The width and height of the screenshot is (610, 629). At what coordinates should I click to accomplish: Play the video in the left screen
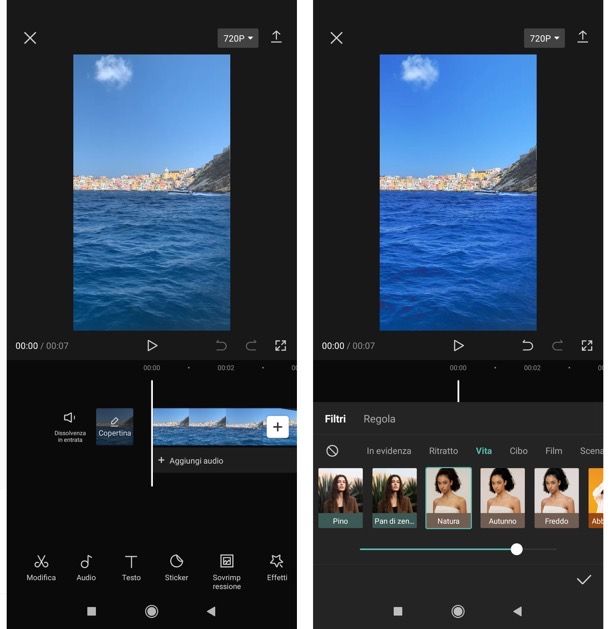click(152, 345)
